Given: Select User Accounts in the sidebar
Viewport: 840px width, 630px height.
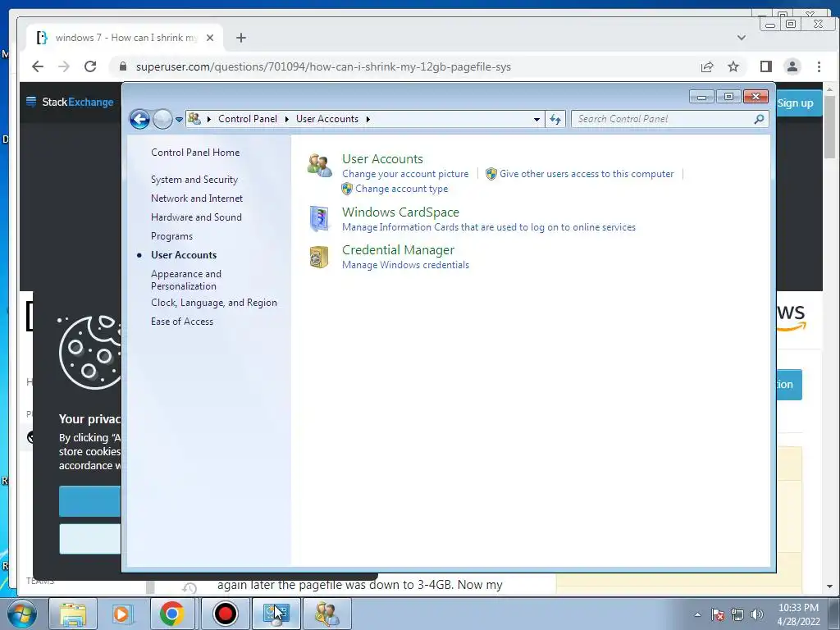Looking at the screenshot, I should [x=184, y=255].
